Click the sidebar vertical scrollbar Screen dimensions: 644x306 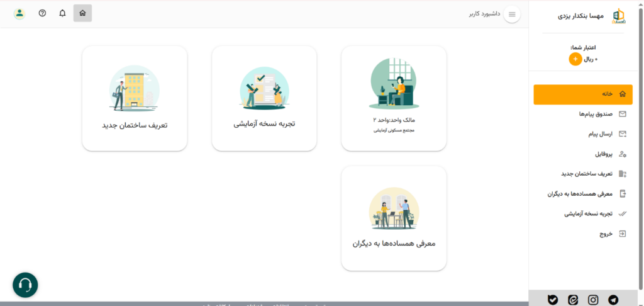(x=641, y=148)
